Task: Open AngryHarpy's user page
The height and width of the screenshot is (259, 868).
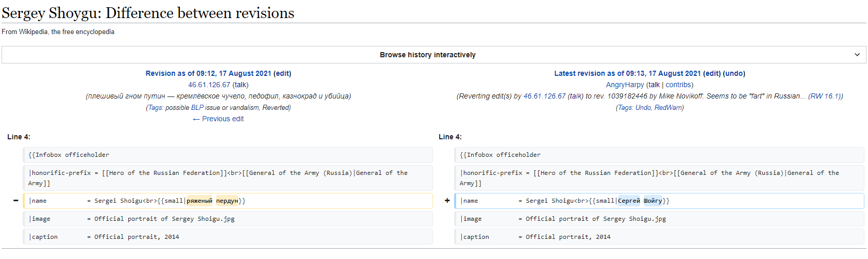Action: (x=625, y=85)
